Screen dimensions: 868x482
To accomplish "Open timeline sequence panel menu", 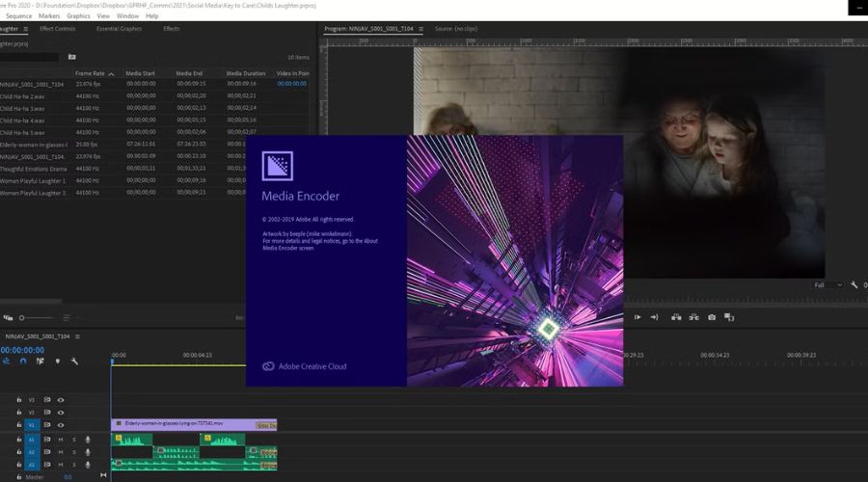I will pos(77,336).
